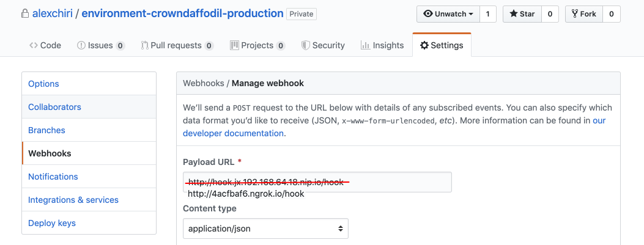Open the Insights tab
644x245 pixels.
point(382,45)
